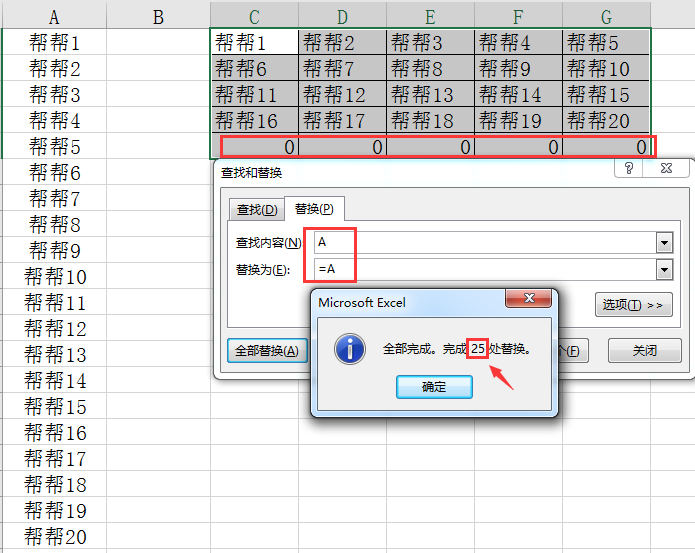
Task: Open the 替换为 dropdown arrow
Action: 664,269
